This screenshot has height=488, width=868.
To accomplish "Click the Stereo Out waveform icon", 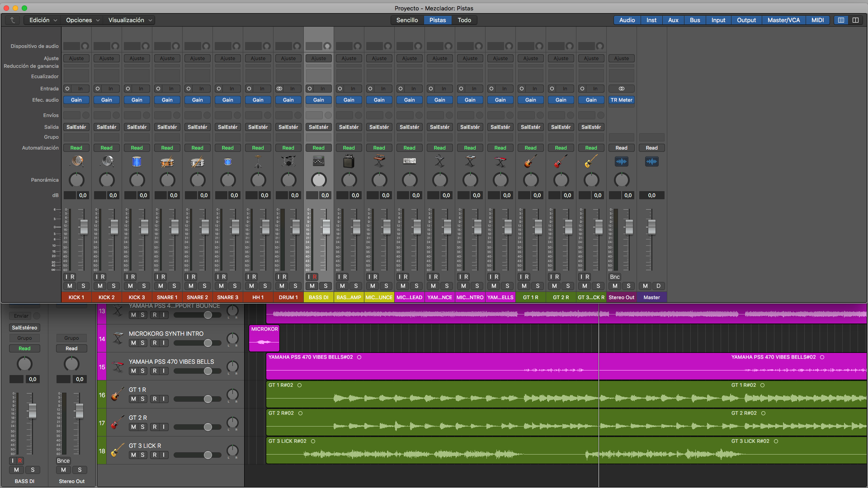I will (x=621, y=161).
